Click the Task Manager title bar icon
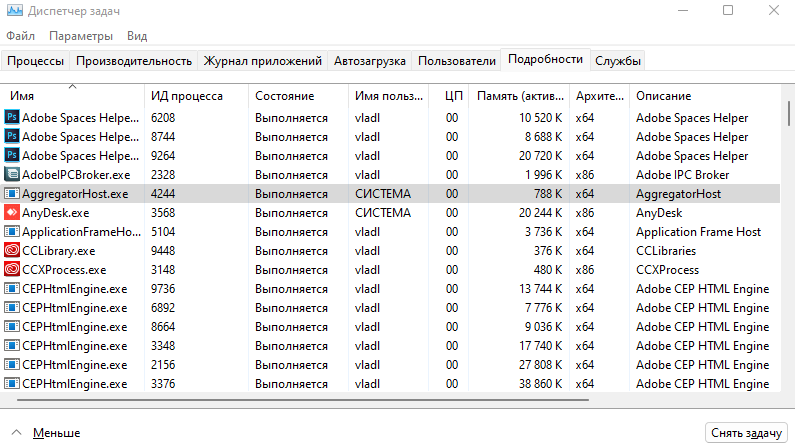 click(15, 11)
